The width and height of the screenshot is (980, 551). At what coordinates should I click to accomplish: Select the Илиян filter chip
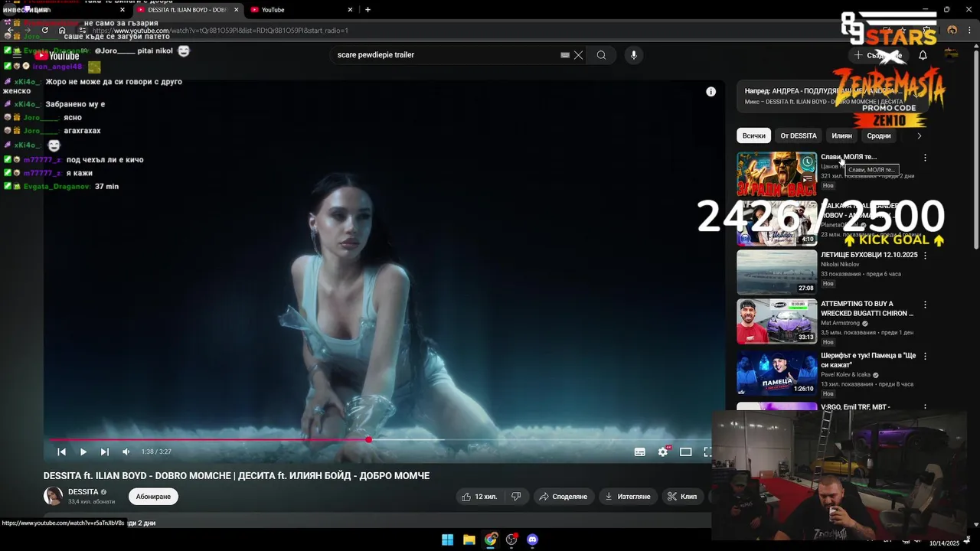pyautogui.click(x=841, y=135)
